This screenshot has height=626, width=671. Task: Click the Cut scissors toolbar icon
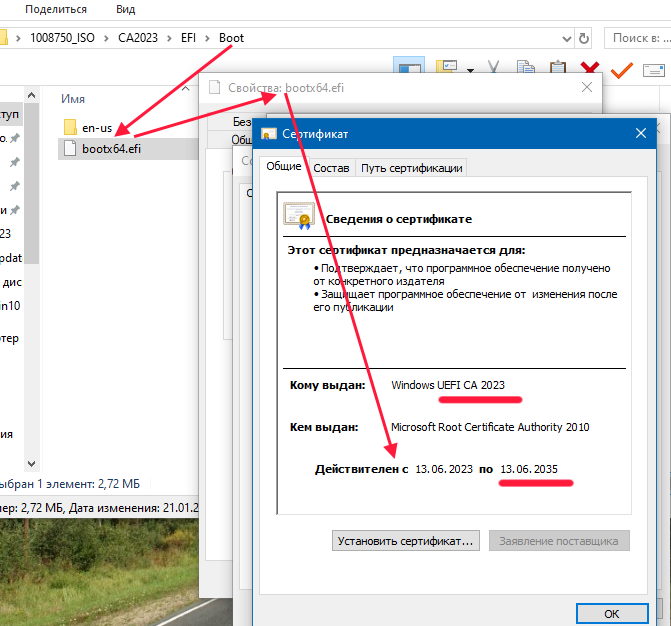click(x=493, y=66)
